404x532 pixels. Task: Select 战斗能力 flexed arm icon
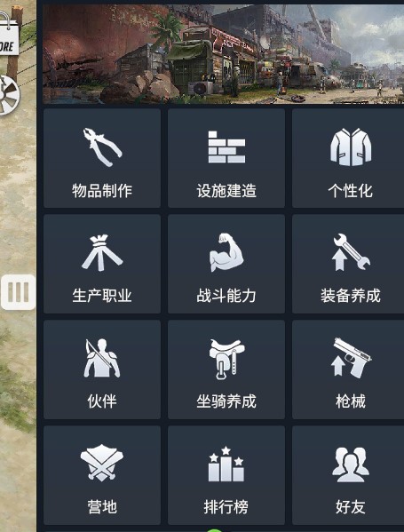pos(226,252)
